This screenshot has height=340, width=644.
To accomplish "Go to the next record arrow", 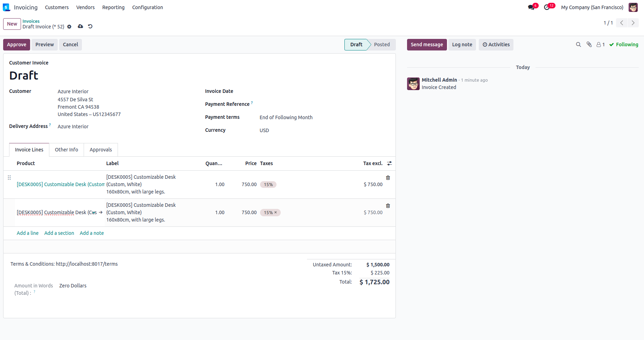I will point(633,23).
